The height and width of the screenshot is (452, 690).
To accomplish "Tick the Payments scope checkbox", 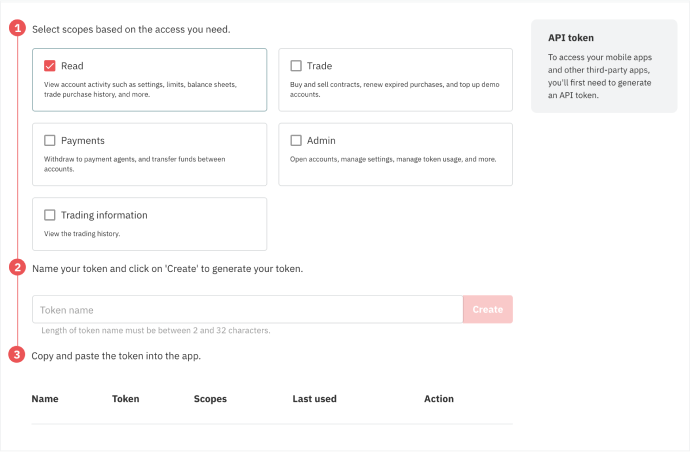I will click(x=50, y=140).
